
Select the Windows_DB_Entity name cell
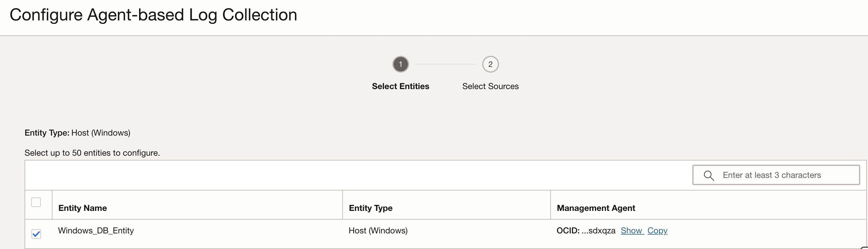(x=96, y=230)
